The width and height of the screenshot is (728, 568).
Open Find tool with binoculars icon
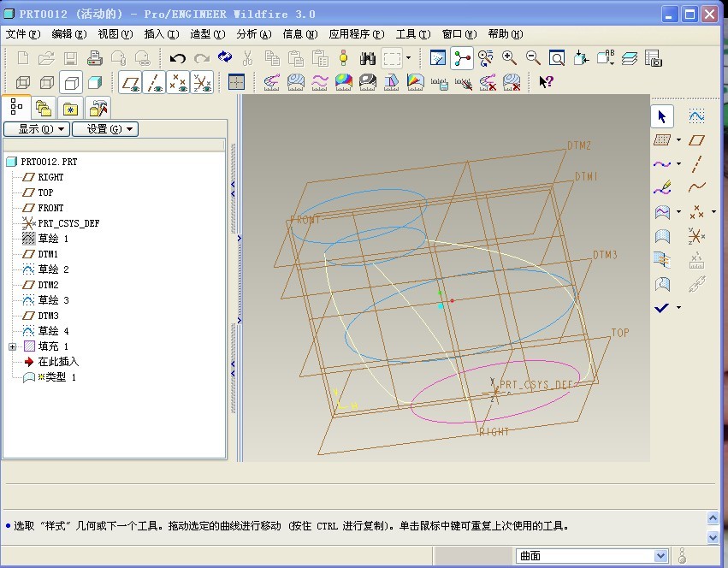tap(368, 58)
